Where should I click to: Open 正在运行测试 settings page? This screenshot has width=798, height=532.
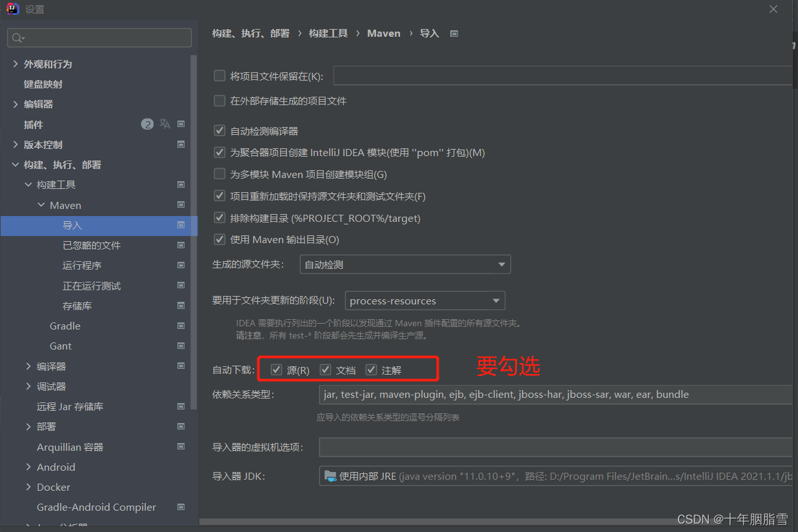pyautogui.click(x=92, y=286)
